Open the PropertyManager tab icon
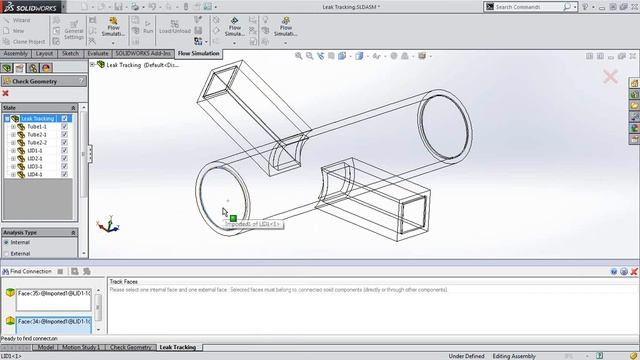The height and width of the screenshot is (360, 640). click(x=20, y=68)
